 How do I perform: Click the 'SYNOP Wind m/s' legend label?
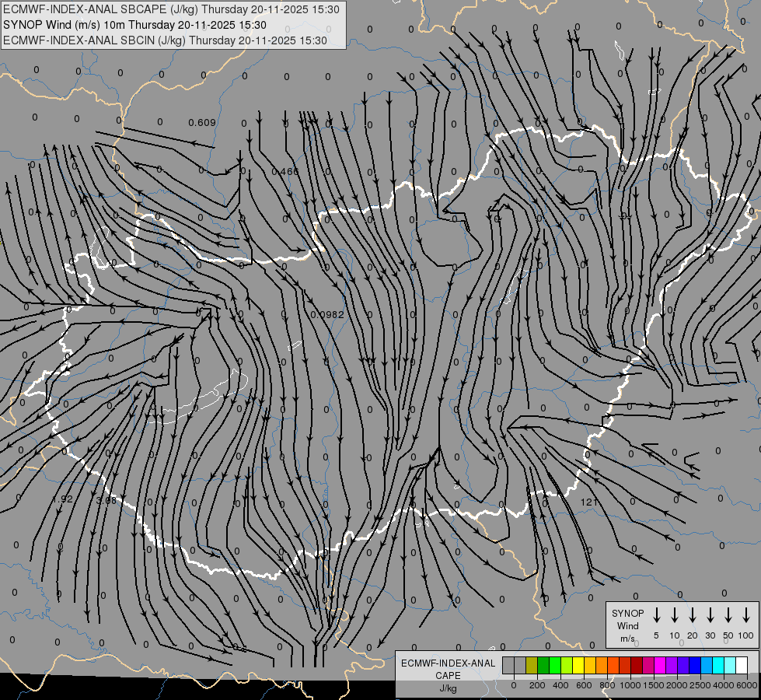627,625
